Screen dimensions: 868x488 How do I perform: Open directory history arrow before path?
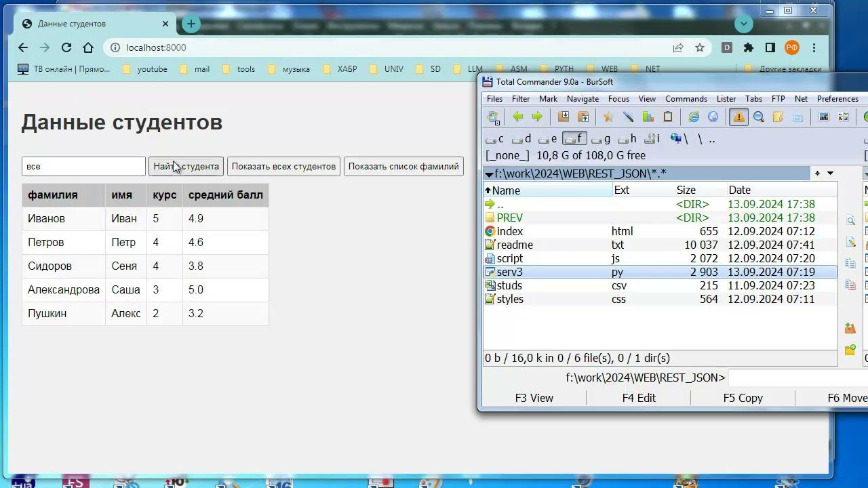489,174
